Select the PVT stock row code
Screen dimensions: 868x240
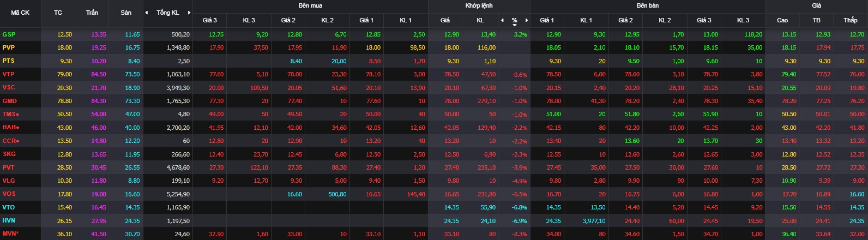click(x=8, y=167)
